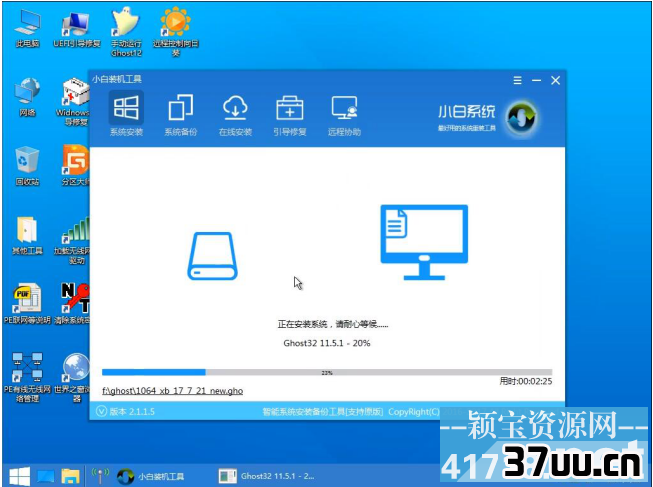Minimize the 小白装机工具 window
This screenshot has height=487, width=653.
(536, 80)
